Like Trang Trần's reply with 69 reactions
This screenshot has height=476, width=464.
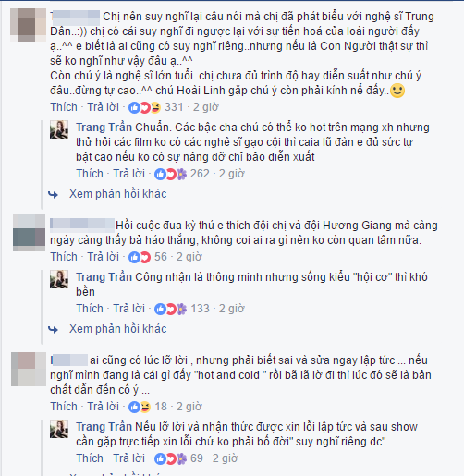[90, 458]
